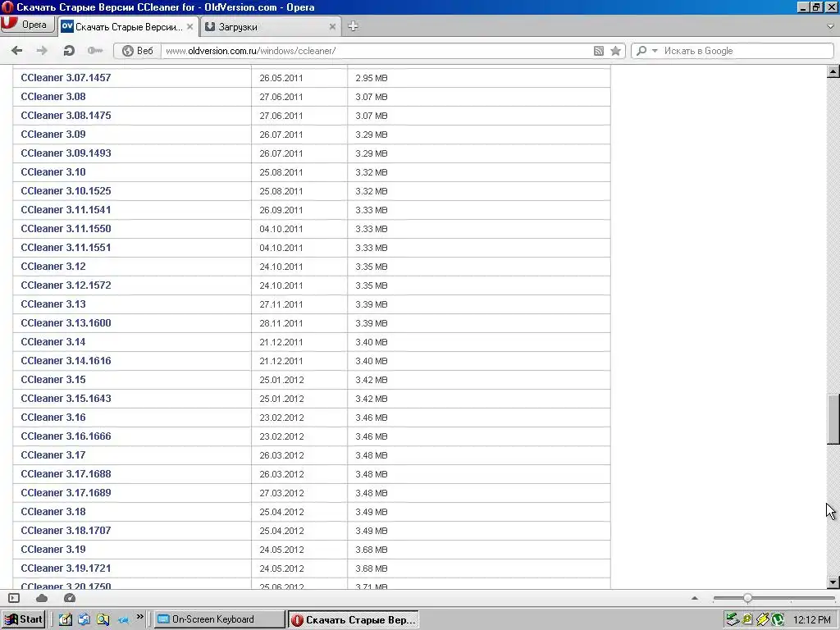Screen dimensions: 840x630
Task: Open the closed tabs dropdown arrow
Action: click(830, 26)
